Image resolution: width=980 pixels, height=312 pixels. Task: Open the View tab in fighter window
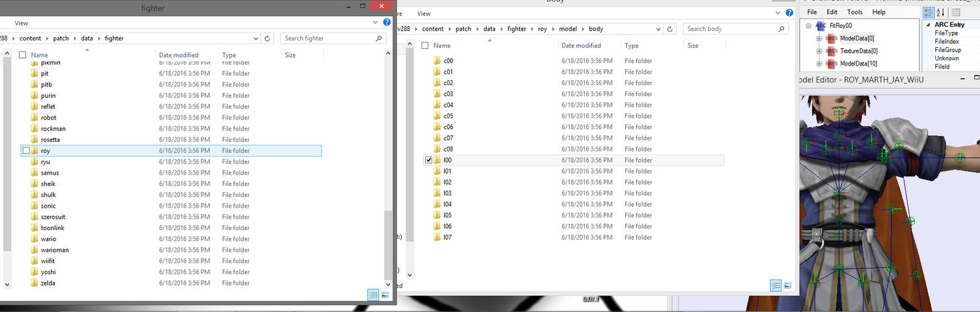21,23
